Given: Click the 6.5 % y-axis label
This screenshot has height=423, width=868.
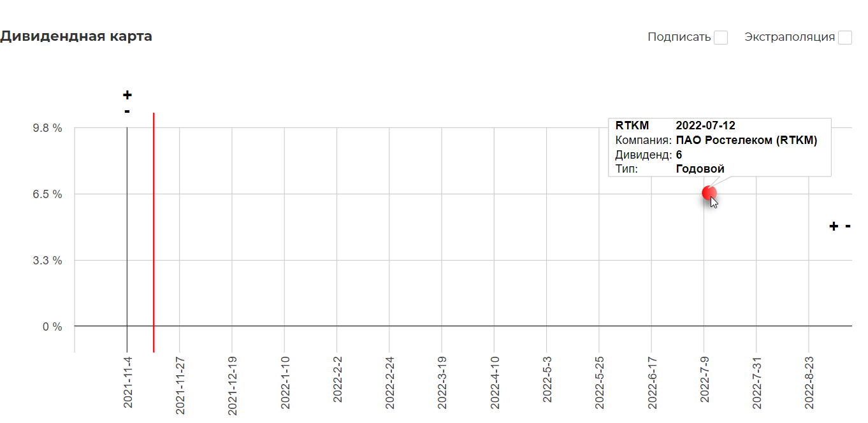Looking at the screenshot, I should (48, 194).
